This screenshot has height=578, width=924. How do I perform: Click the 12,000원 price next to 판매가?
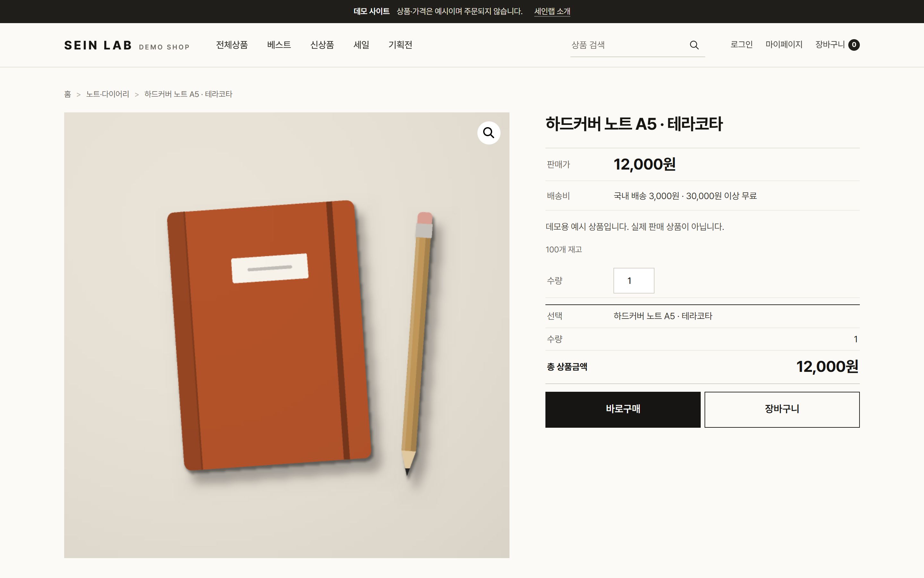coord(645,164)
